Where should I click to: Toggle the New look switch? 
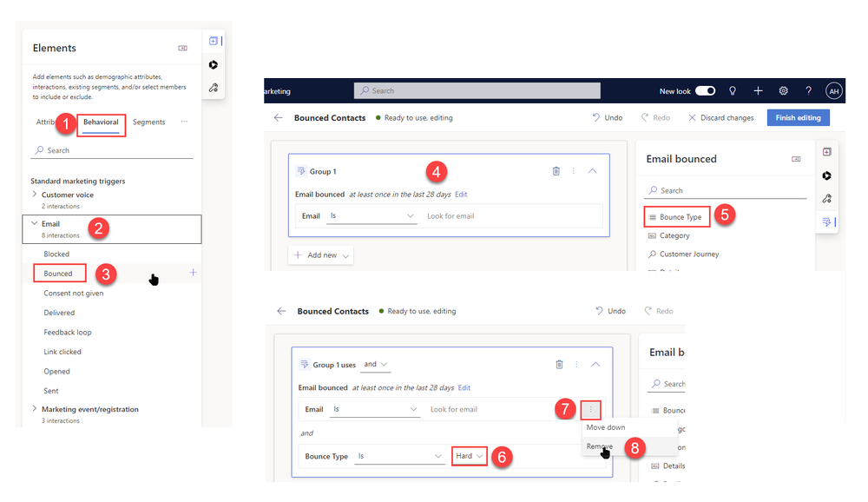tap(705, 90)
